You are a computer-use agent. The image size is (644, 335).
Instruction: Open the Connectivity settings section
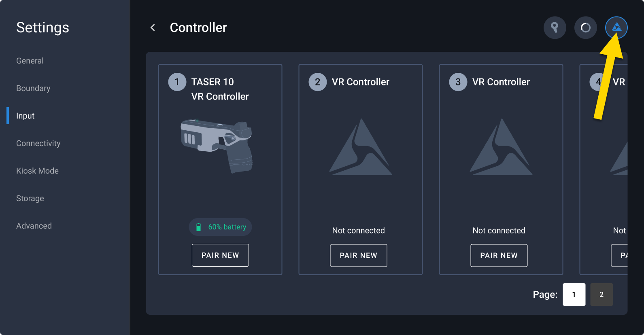click(38, 143)
